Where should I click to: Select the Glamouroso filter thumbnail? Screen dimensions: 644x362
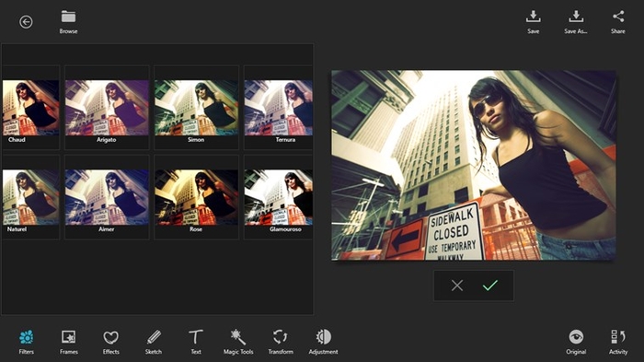(279, 197)
